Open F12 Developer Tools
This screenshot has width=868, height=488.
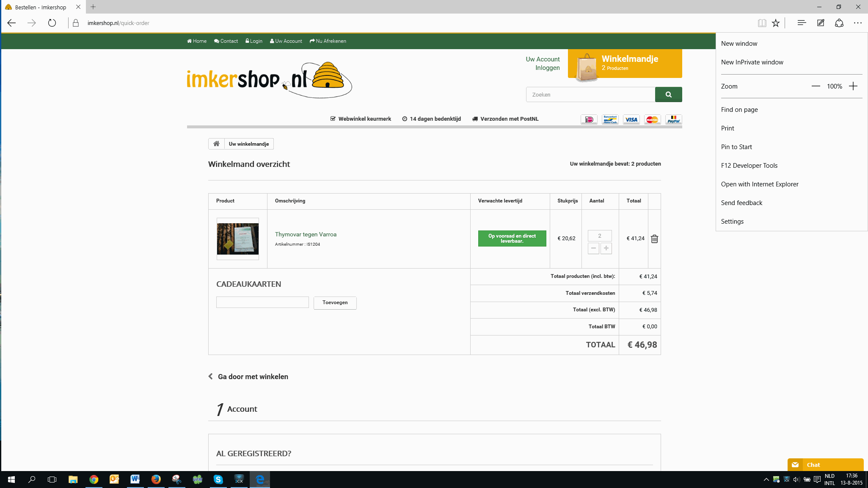pyautogui.click(x=749, y=165)
